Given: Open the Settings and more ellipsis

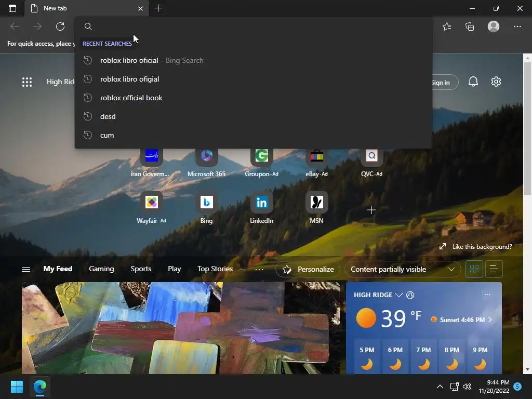Looking at the screenshot, I should (517, 26).
